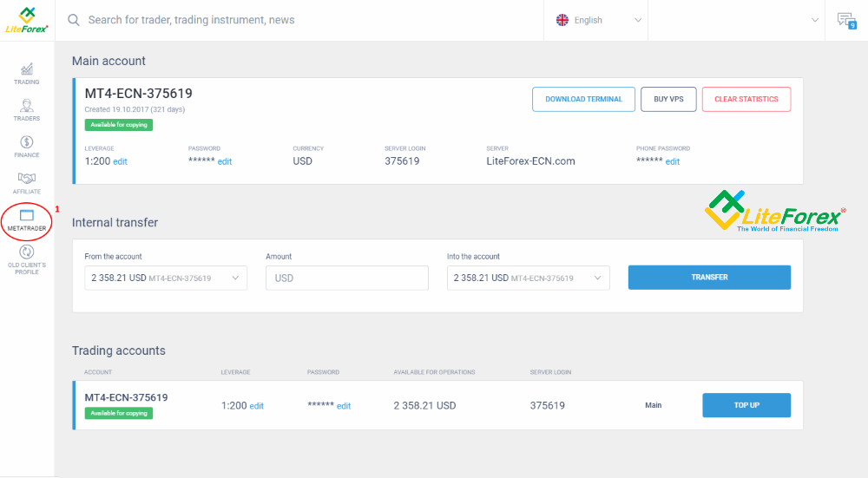The image size is (868, 478).
Task: Click the 2 358.21 USD available balance
Action: pyautogui.click(x=424, y=405)
